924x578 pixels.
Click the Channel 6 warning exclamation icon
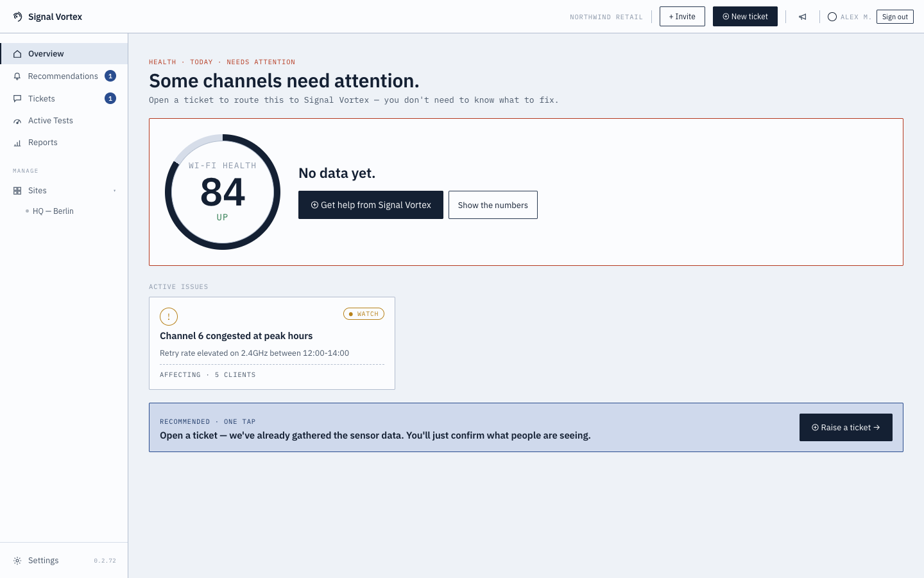coord(169,317)
